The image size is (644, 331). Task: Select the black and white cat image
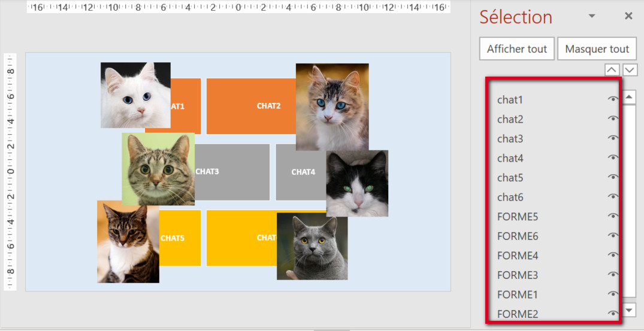pos(357,183)
